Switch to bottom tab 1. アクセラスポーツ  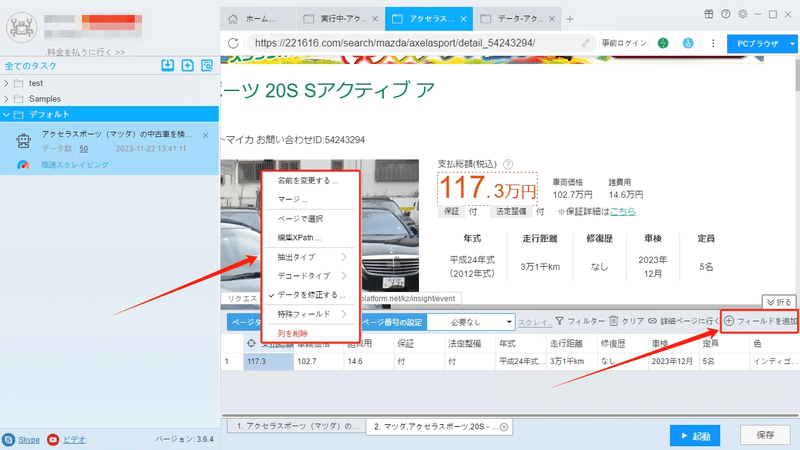(x=296, y=426)
